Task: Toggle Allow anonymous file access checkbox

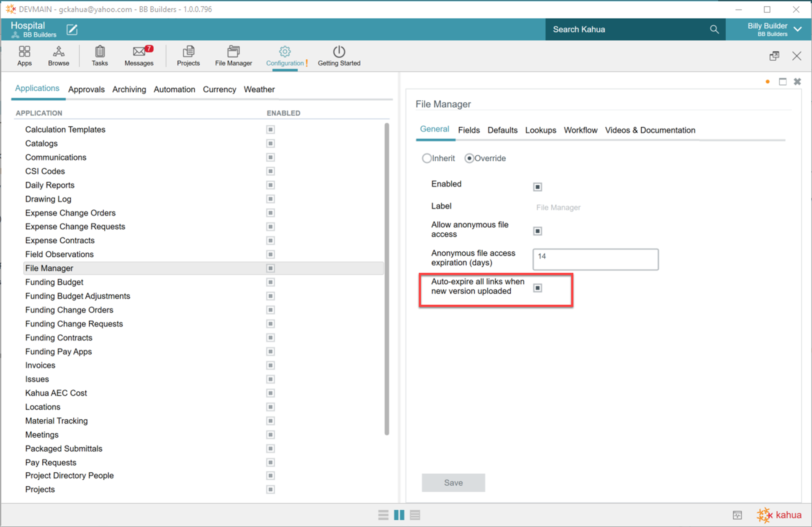Action: [x=537, y=231]
